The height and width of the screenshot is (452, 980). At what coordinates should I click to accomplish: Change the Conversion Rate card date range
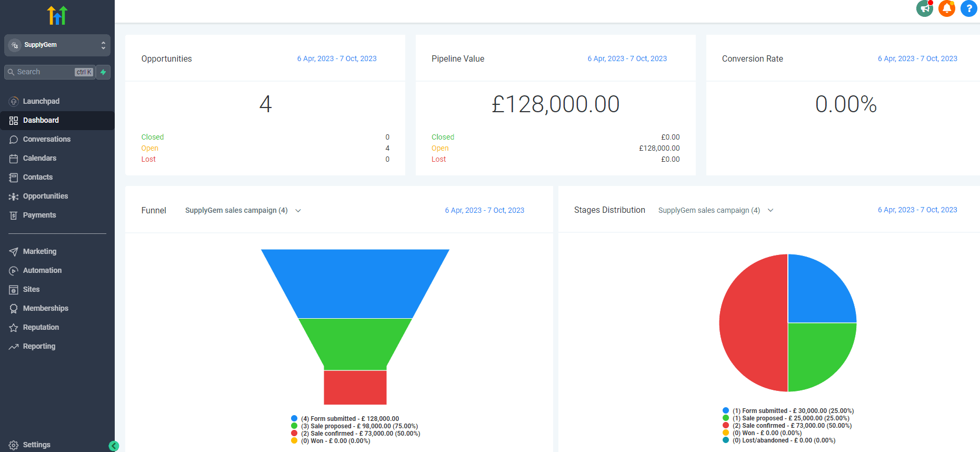917,59
